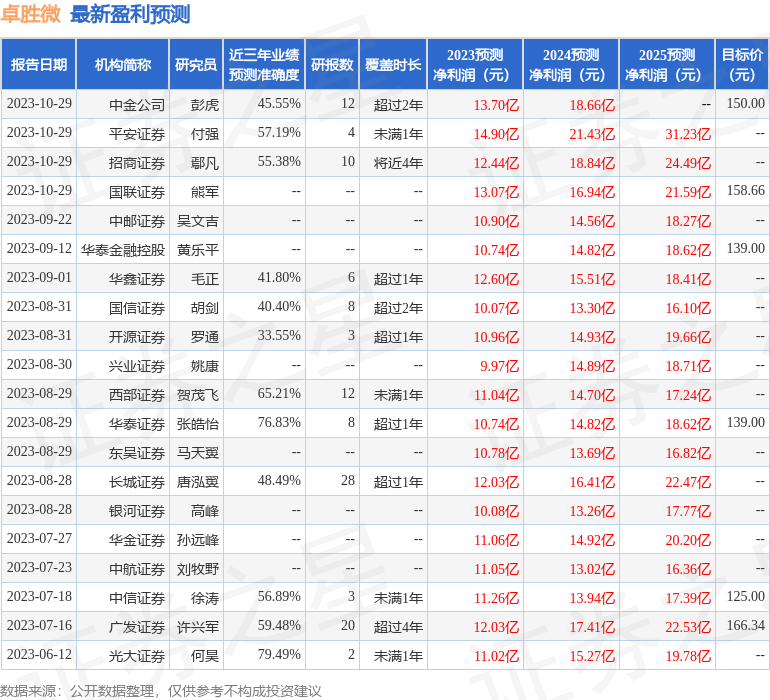Click the 研报数 value 28
770x700 pixels.
point(348,480)
